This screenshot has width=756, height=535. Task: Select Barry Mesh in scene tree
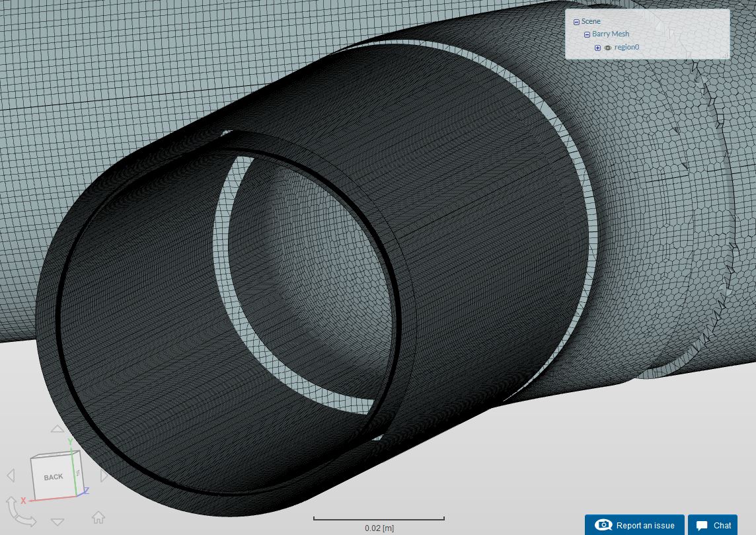coord(611,34)
